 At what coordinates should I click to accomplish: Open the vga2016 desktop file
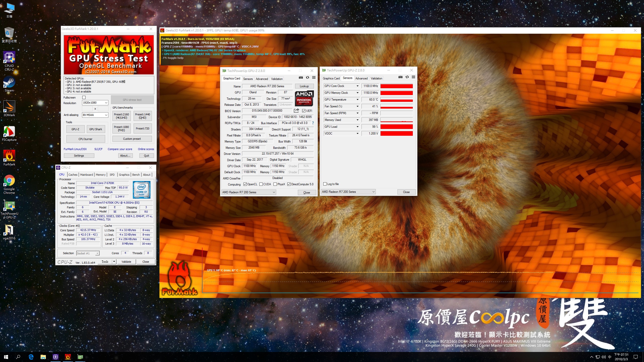tap(9, 232)
